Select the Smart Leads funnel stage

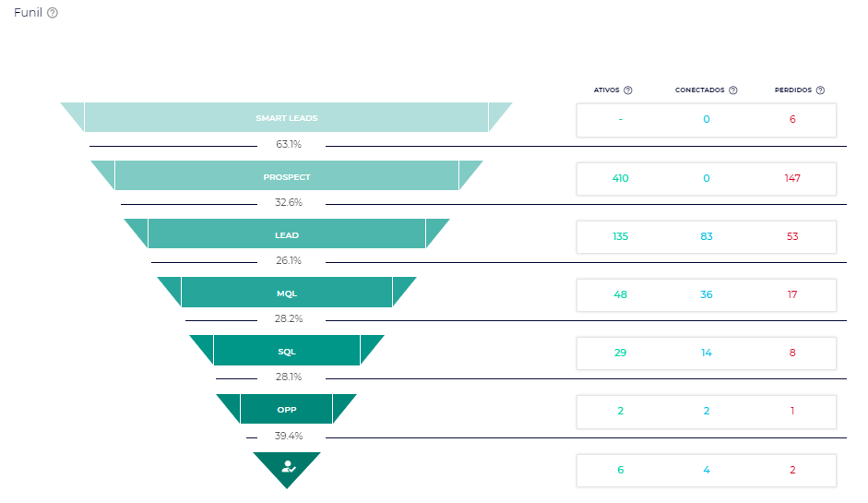(x=286, y=118)
